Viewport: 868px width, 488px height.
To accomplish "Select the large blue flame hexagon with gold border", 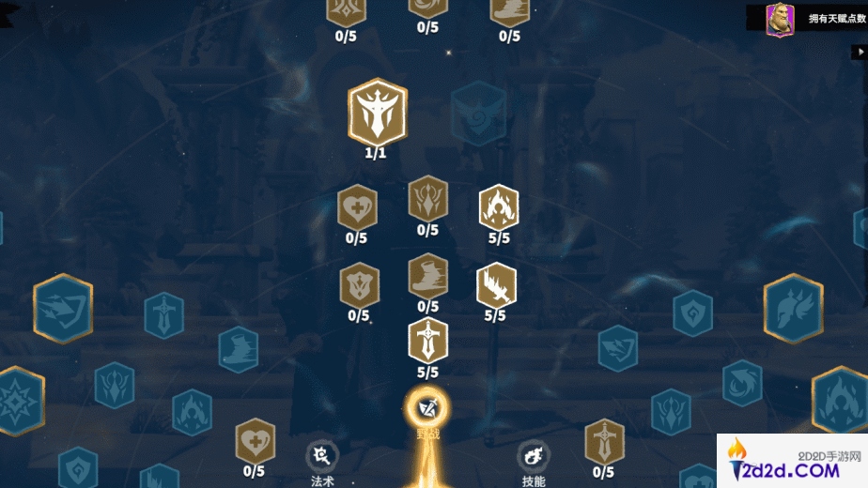I will (841, 400).
